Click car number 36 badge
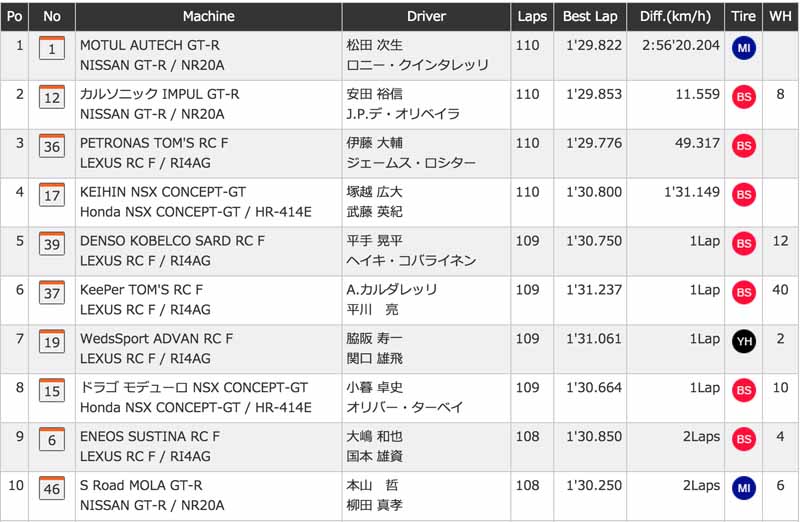Image resolution: width=800 pixels, height=522 pixels. [x=52, y=146]
